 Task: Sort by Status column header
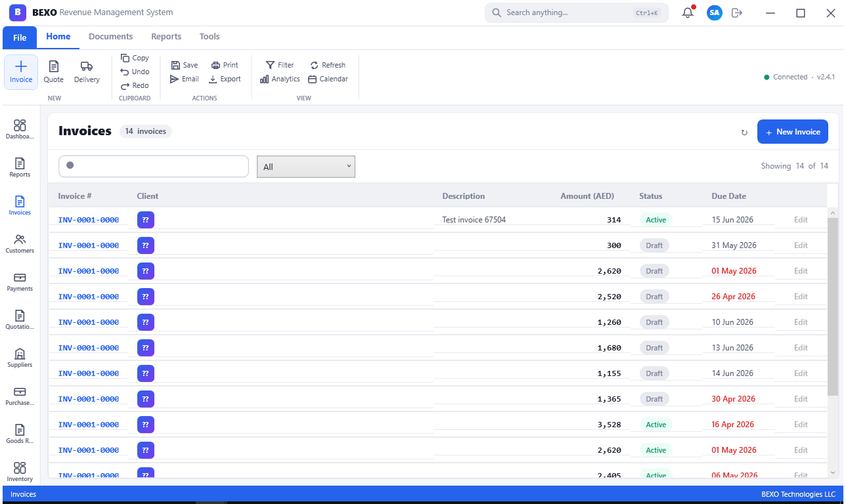pos(651,196)
